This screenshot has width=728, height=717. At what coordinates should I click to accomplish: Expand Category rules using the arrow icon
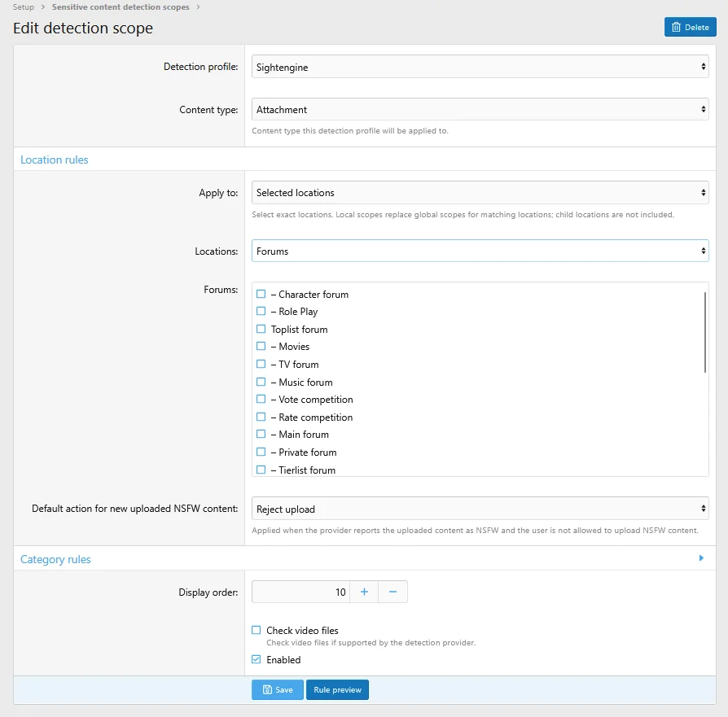pos(701,558)
